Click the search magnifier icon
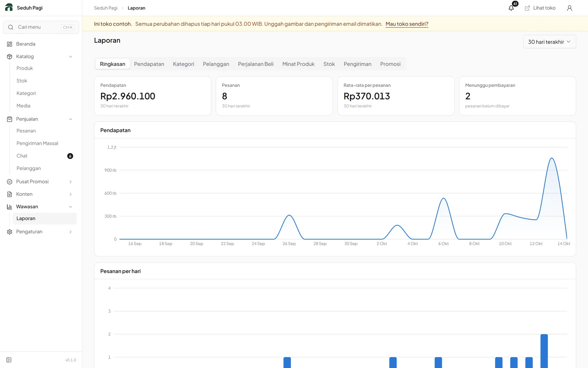Screen dimensions: 588x368 (x=11, y=27)
